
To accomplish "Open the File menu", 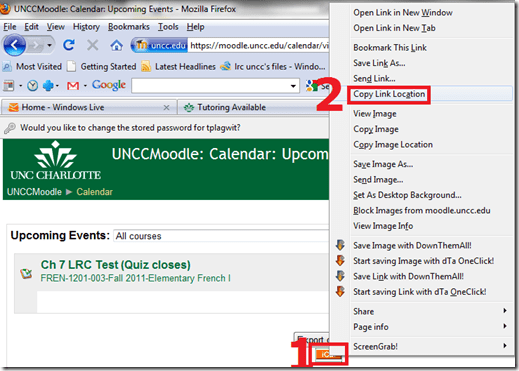I will click(x=10, y=27).
